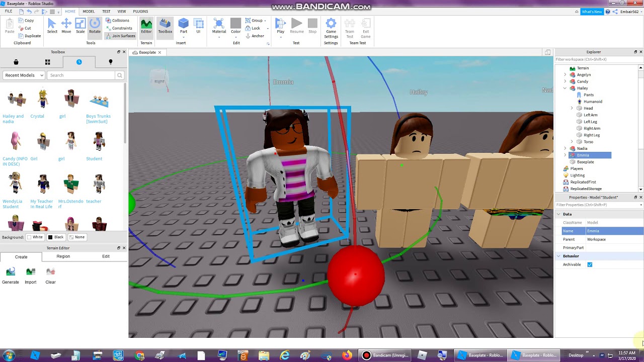Viewport: 644px width, 362px height.
Task: Click the Lock tool button
Action: 253,28
